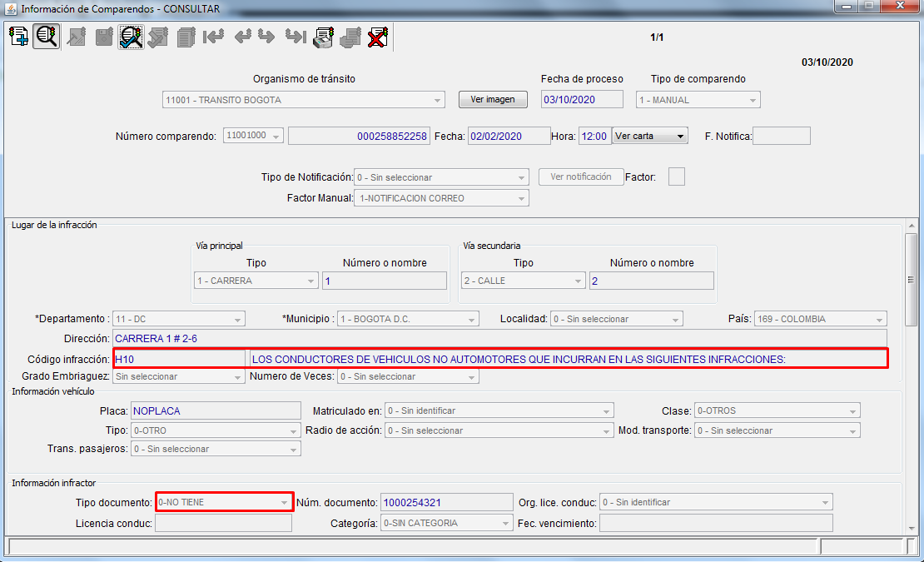Click the Placa field showing NOPLACA
The height and width of the screenshot is (562, 924).
tap(216, 410)
